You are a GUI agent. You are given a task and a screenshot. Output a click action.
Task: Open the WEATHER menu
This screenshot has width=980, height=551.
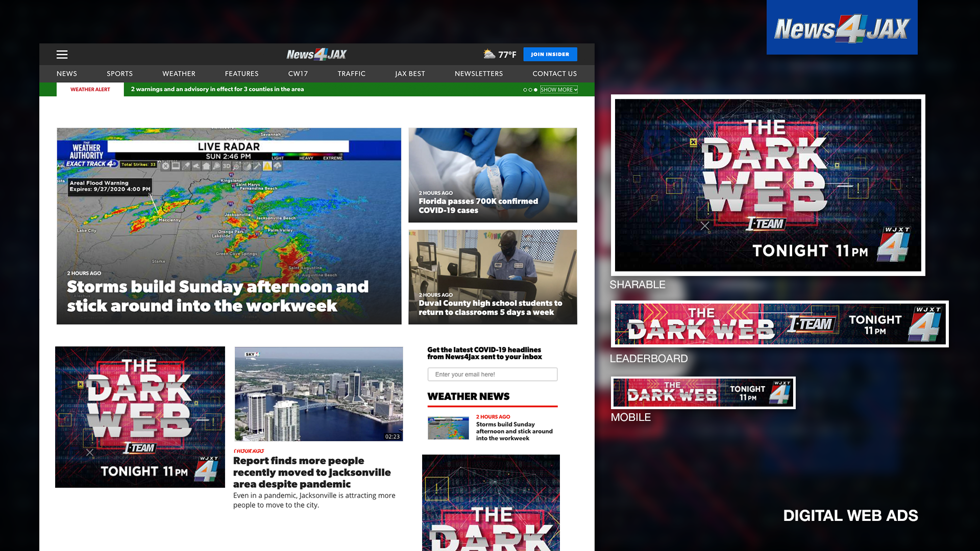click(x=179, y=73)
